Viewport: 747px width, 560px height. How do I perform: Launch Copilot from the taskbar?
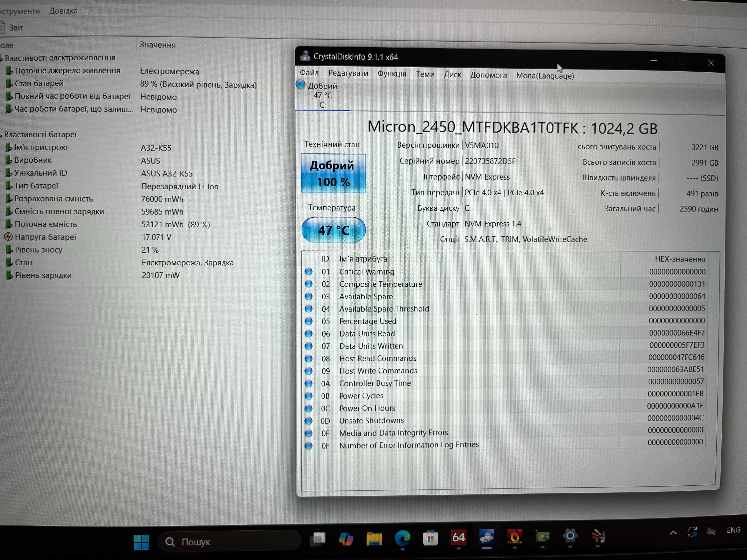pyautogui.click(x=346, y=539)
